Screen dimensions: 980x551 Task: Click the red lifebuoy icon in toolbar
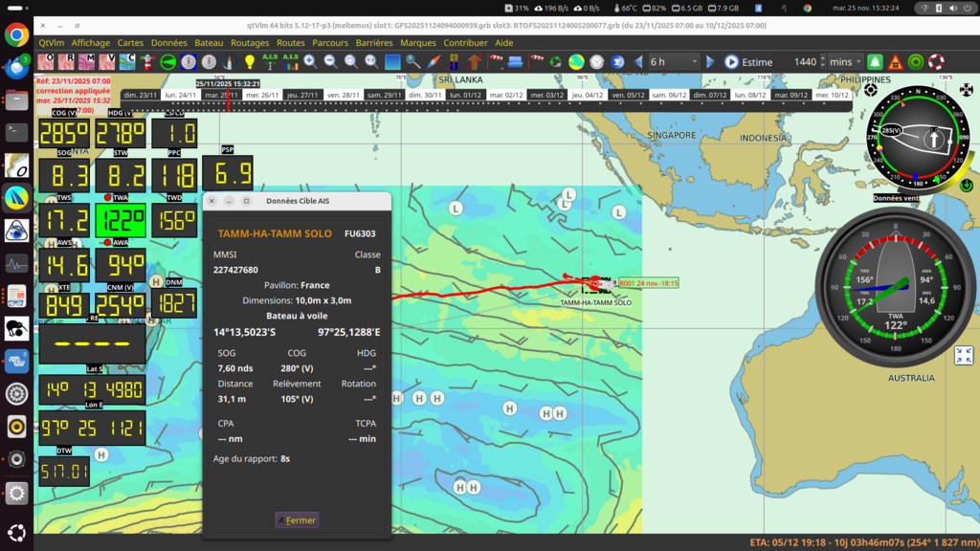tap(936, 62)
